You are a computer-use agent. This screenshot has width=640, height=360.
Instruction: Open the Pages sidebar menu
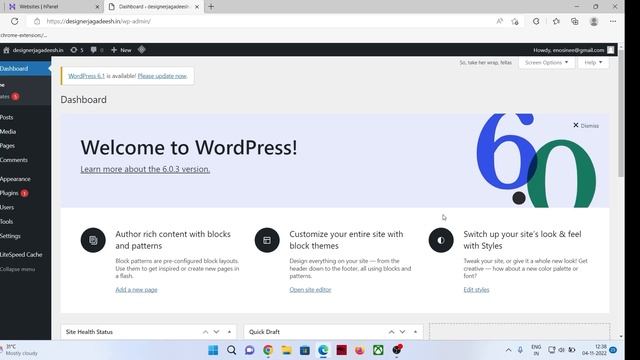click(25, 146)
